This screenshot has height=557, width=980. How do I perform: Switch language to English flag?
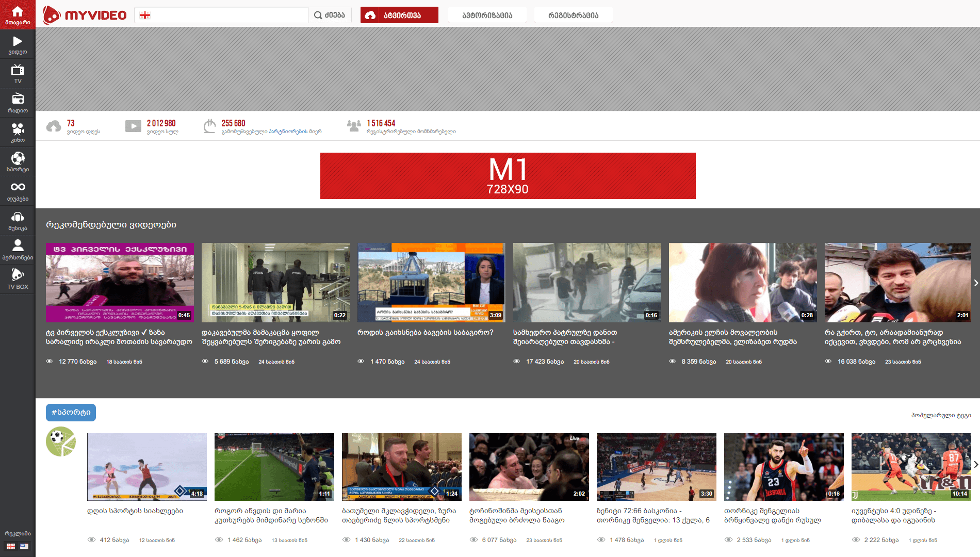click(24, 546)
